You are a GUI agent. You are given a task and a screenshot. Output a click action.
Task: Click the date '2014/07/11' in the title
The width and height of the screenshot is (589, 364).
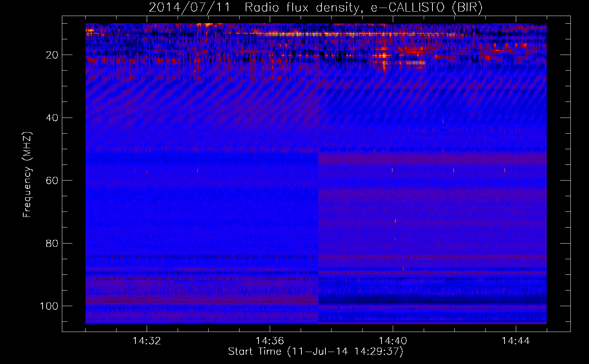190,7
